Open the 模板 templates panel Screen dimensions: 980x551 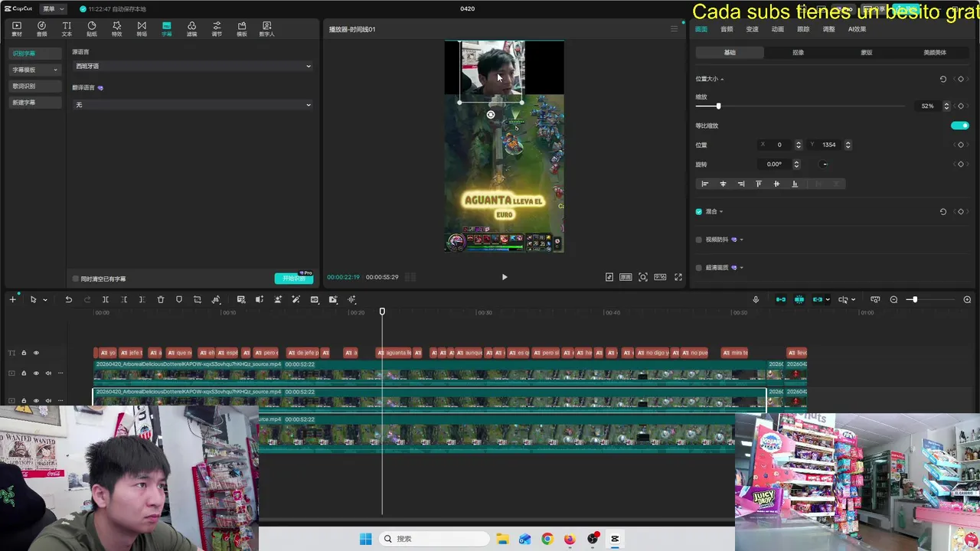click(242, 29)
